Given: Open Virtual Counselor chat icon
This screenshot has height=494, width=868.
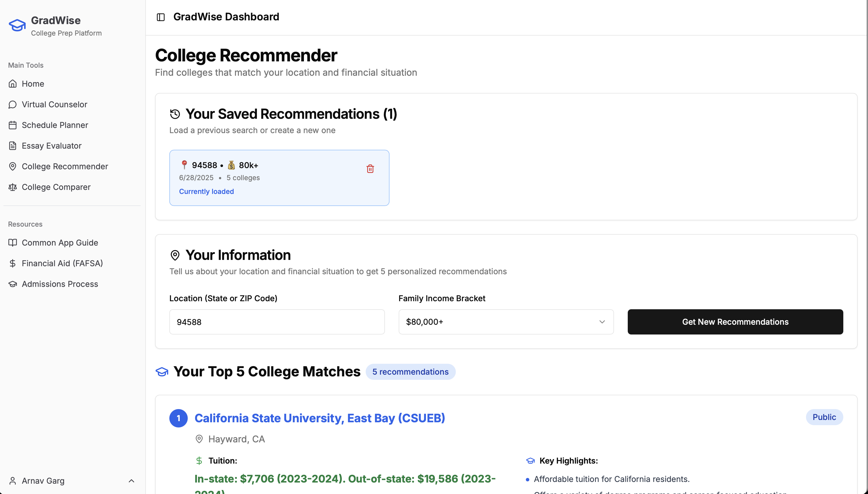Looking at the screenshot, I should coord(13,104).
